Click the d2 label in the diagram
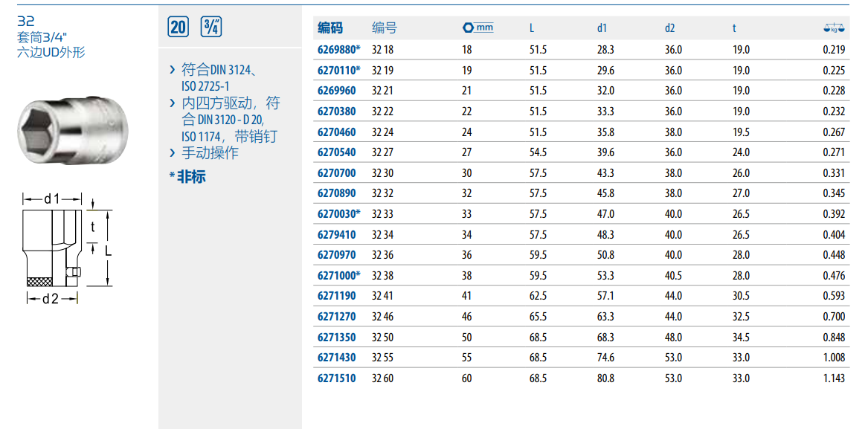 coord(51,299)
